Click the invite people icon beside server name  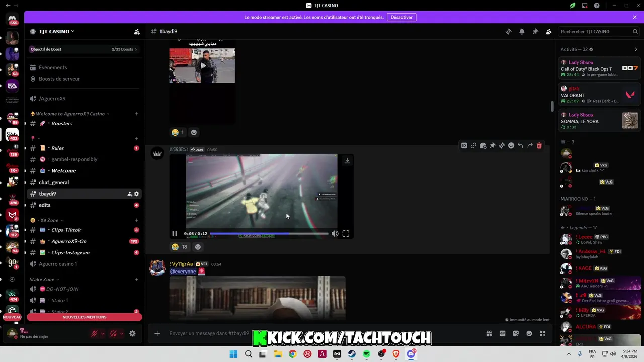tap(137, 31)
